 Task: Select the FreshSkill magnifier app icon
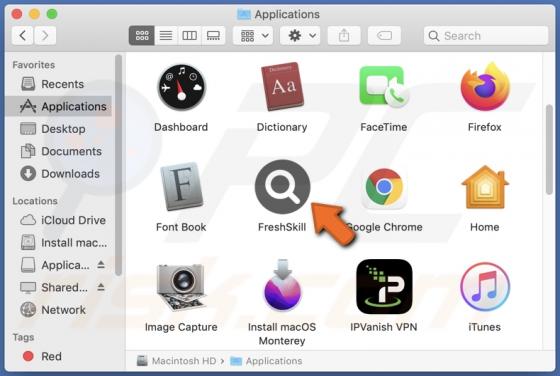point(282,186)
